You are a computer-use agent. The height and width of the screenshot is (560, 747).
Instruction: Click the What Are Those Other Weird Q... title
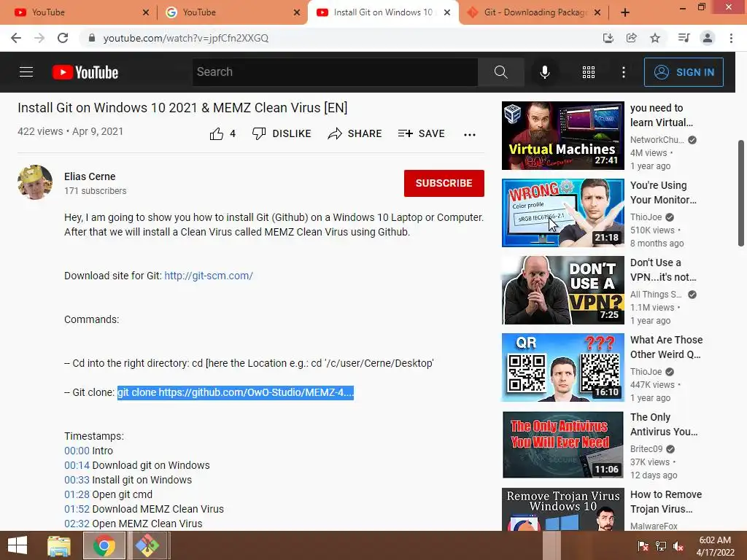pos(667,347)
